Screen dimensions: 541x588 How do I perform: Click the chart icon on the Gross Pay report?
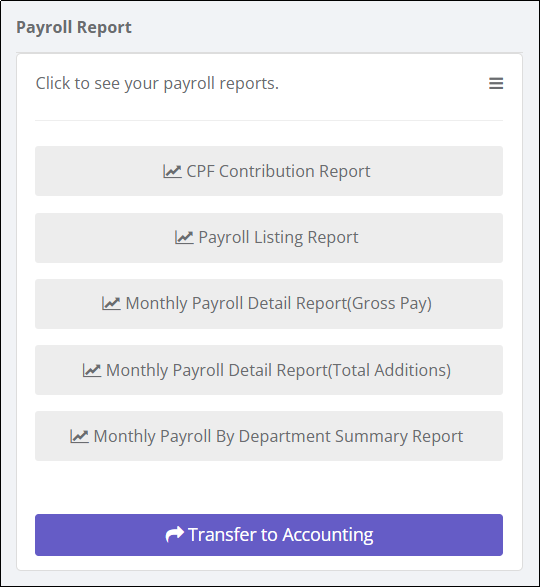111,303
